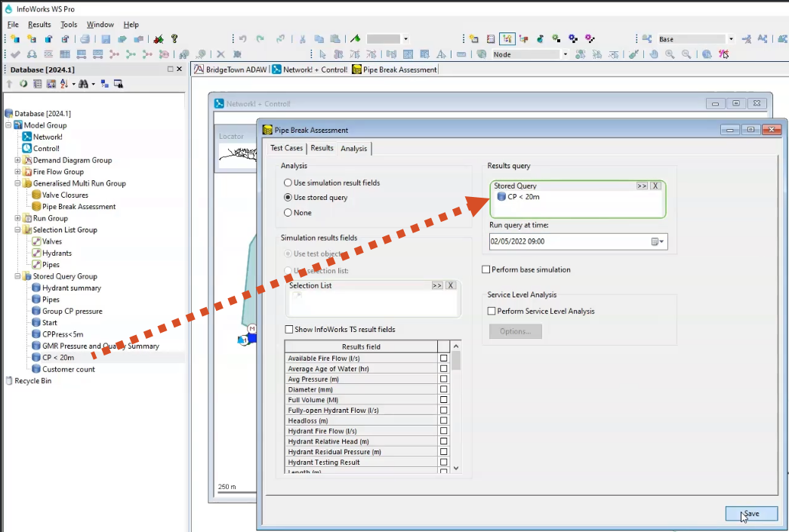Viewport: 789px width, 532px height.
Task: Click the 'Run query at time' date field
Action: (578, 241)
